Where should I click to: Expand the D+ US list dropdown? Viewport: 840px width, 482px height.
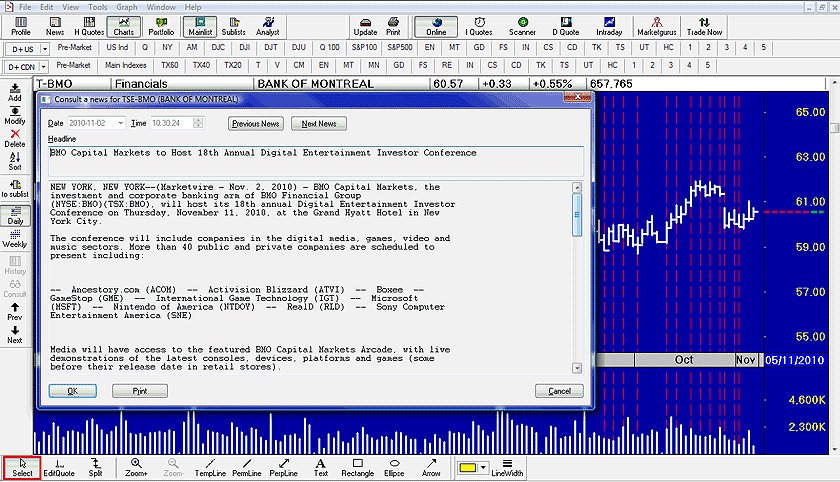coord(45,49)
